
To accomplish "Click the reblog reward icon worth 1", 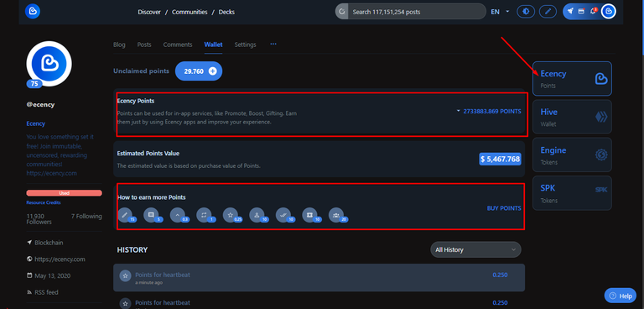I will click(204, 215).
